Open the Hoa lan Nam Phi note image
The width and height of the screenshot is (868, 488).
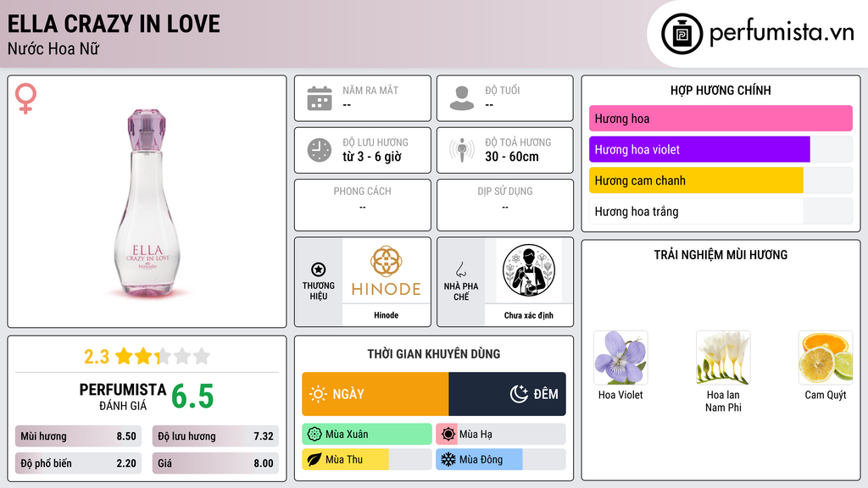coord(723,358)
